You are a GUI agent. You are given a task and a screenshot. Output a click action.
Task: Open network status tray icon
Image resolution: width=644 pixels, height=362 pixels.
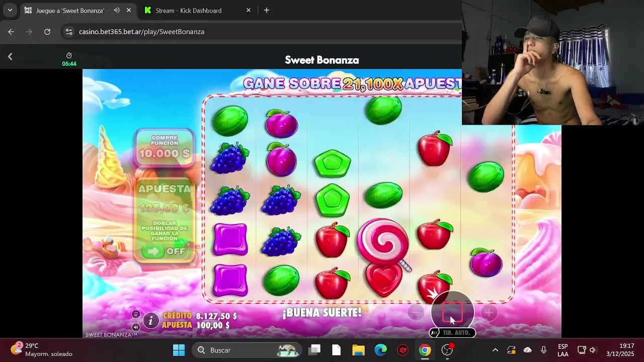click(582, 350)
